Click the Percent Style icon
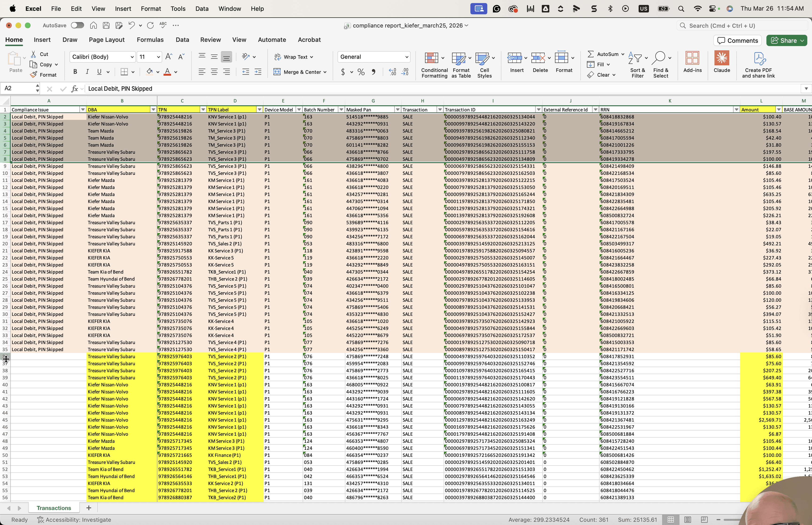 (361, 72)
